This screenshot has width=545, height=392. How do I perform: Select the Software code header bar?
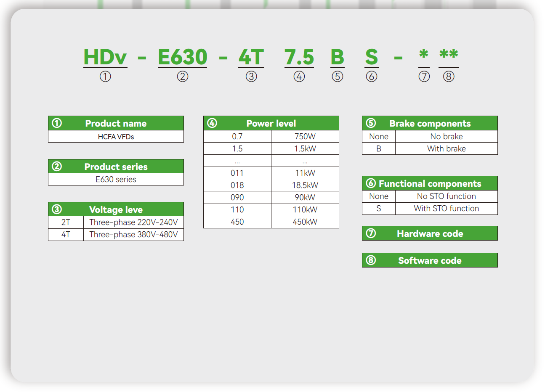click(x=430, y=260)
